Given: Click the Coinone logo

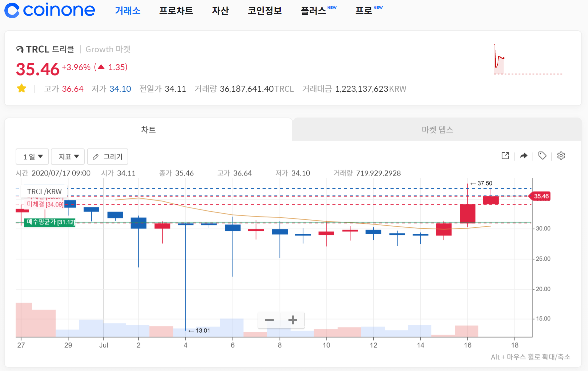Looking at the screenshot, I should pyautogui.click(x=50, y=10).
